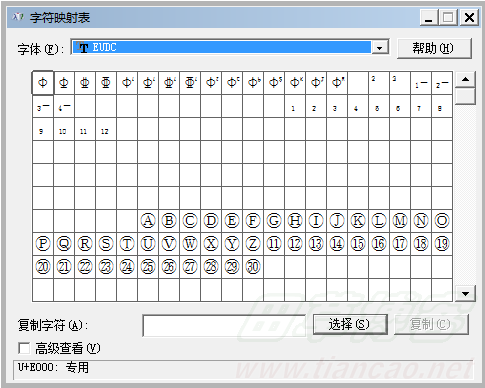485x388 pixels.
Task: Select the small number 10 cell
Action: click(64, 129)
